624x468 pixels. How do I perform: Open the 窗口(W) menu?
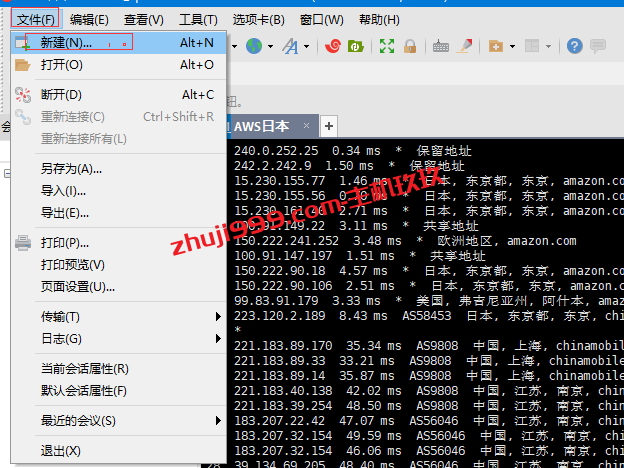[x=322, y=20]
